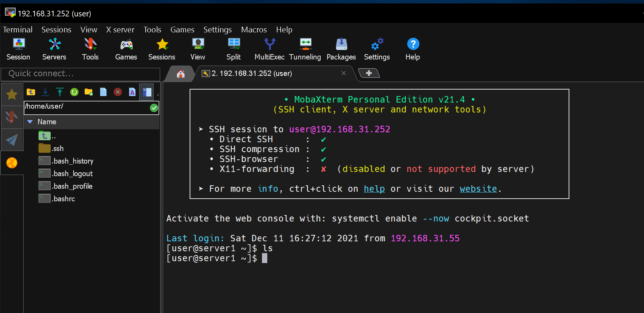Viewport: 644px width, 313px height.
Task: Select the parent directory '..' entry
Action: click(47, 136)
